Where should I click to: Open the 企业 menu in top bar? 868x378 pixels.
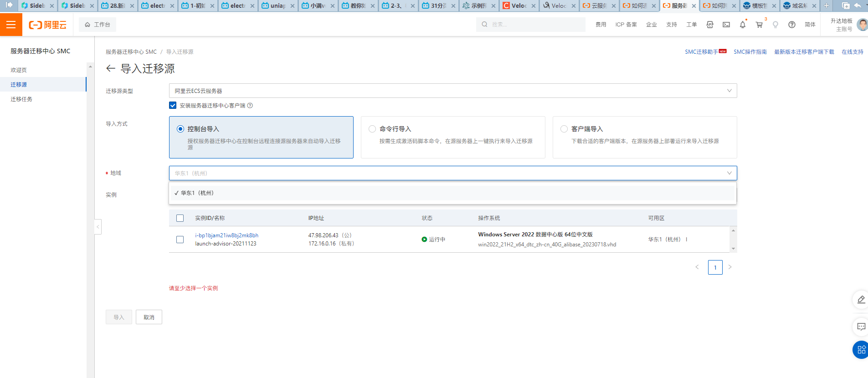coord(652,25)
